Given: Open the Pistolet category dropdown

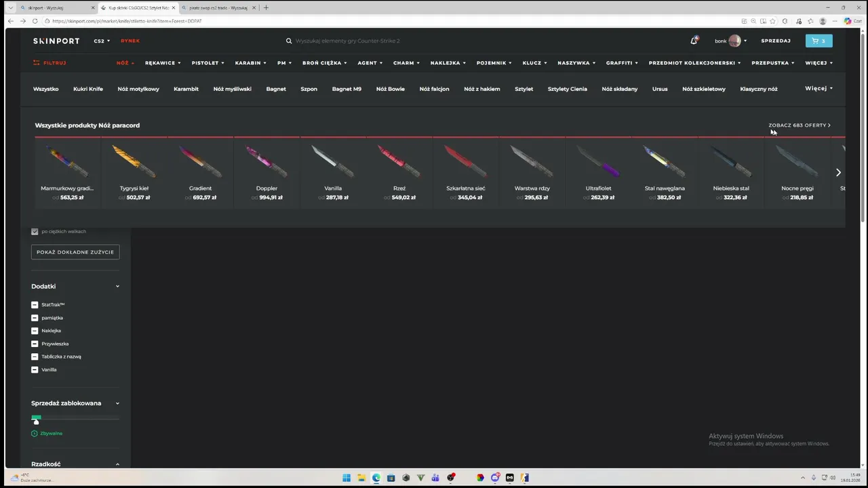Looking at the screenshot, I should tap(208, 62).
